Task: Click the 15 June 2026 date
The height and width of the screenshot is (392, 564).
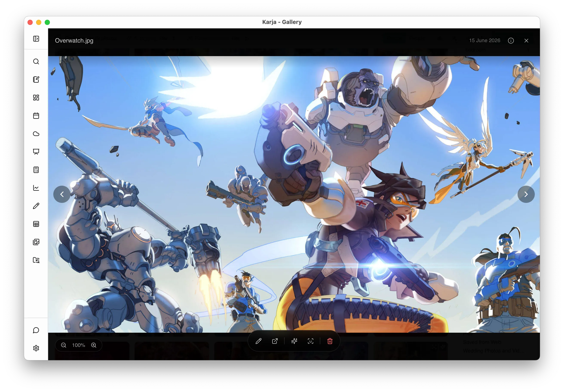Action: pos(485,41)
